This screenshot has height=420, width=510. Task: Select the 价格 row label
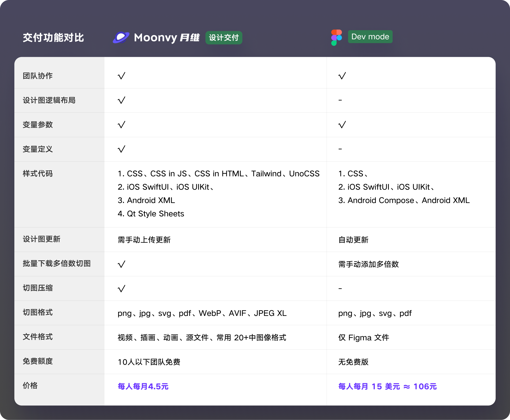tap(30, 386)
